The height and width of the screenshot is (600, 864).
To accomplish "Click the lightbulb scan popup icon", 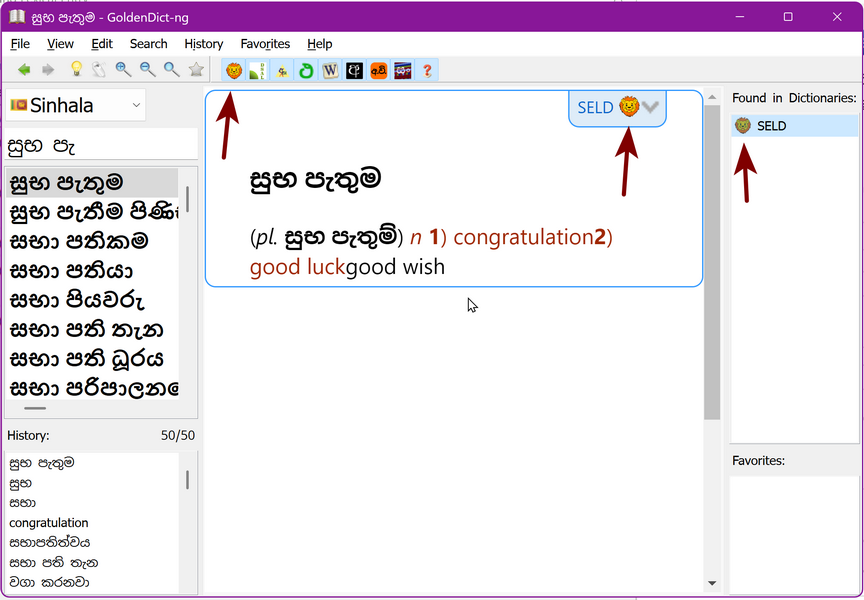I will [x=76, y=70].
